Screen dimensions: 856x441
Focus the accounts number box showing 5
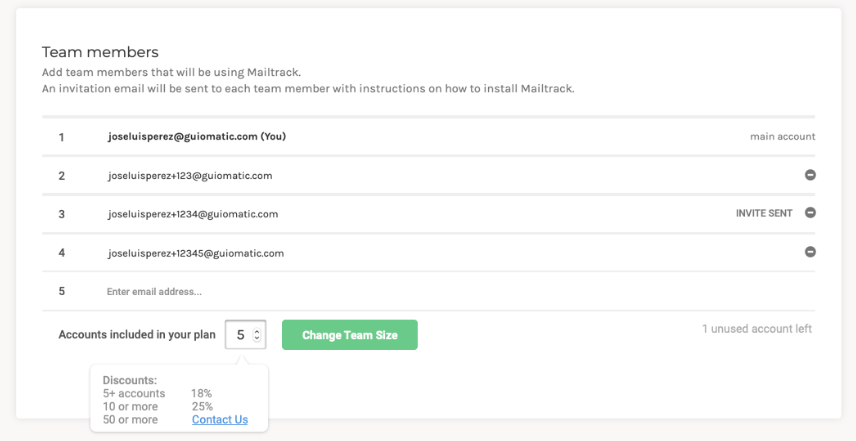click(x=240, y=335)
